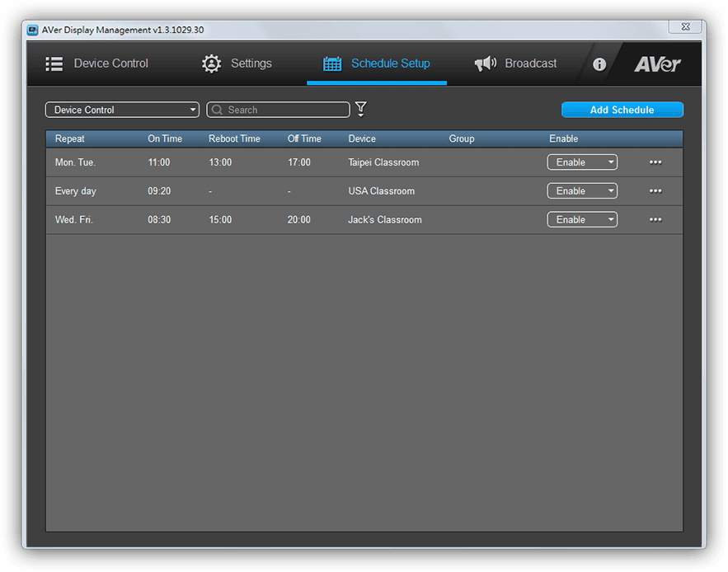
Task: Click the 11:00 on time value
Action: coord(159,162)
